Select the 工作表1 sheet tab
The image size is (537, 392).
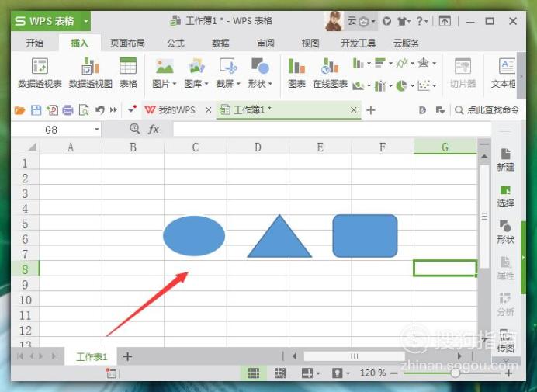pos(92,357)
